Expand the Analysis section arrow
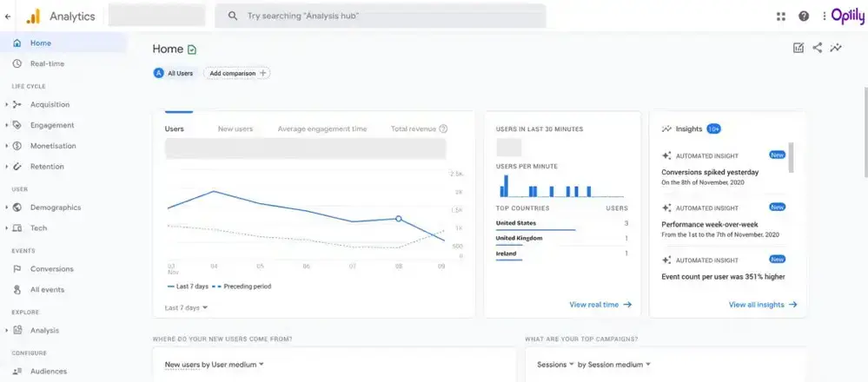The height and width of the screenshot is (382, 868). (7, 330)
